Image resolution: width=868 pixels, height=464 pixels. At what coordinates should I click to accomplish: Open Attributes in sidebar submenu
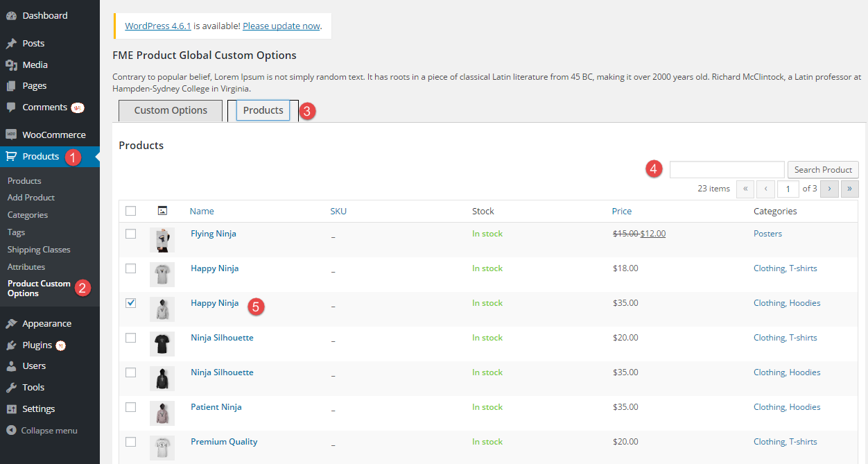pyautogui.click(x=26, y=267)
